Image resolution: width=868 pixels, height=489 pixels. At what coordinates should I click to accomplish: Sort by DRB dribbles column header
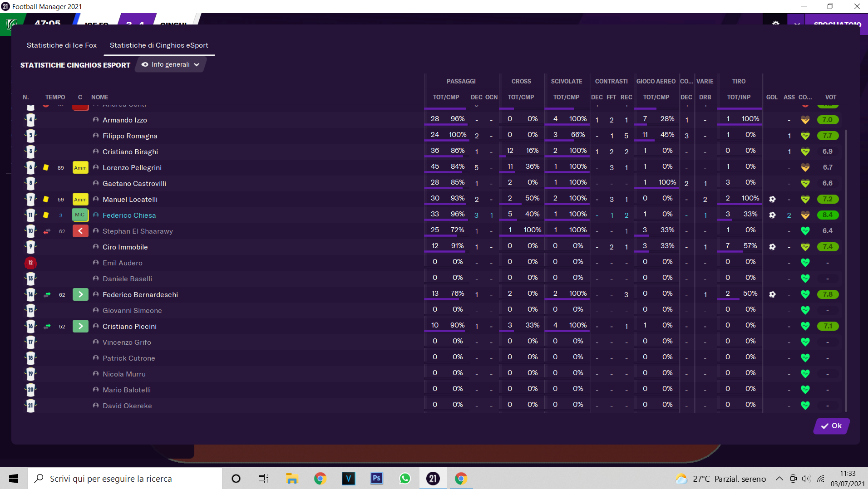pyautogui.click(x=705, y=97)
